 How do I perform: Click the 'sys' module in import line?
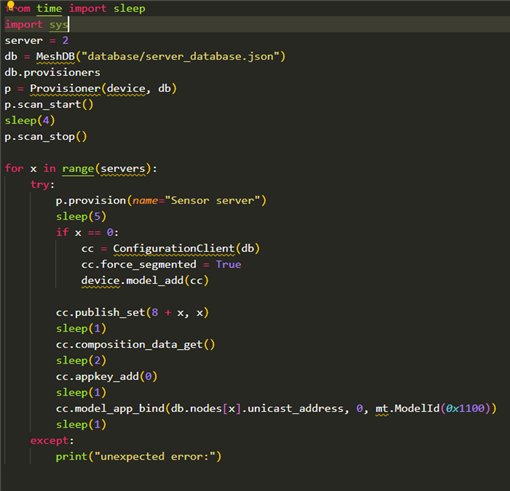tap(59, 25)
